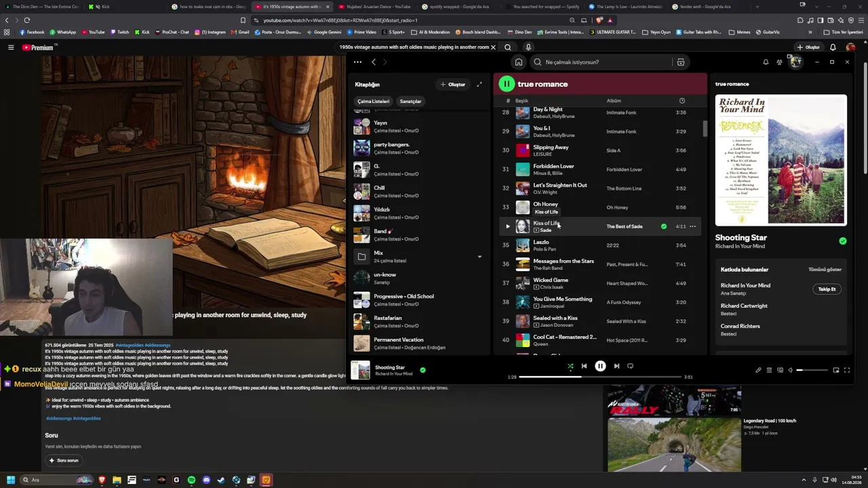
Task: Toggle saved checkmark on Kiss of Life row
Action: 664,226
